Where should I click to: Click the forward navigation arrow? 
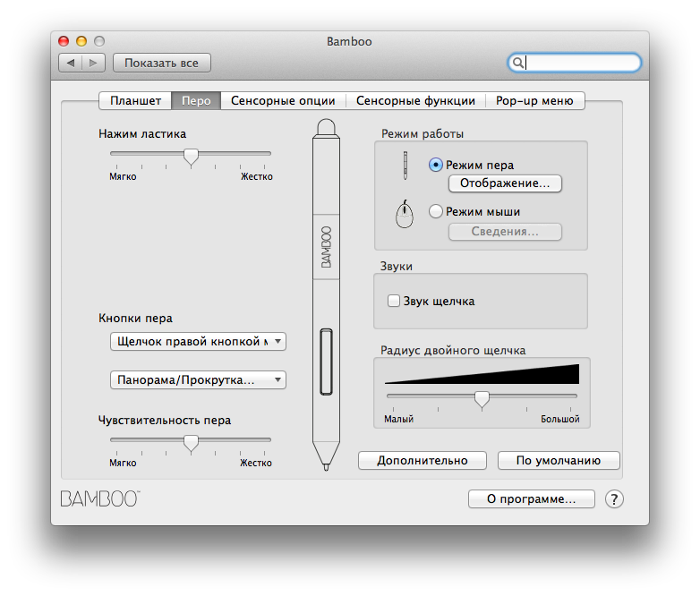[93, 63]
